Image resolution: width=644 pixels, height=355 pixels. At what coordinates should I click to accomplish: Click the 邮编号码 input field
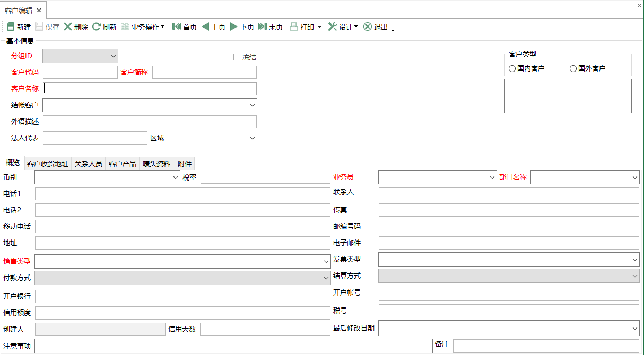509,226
